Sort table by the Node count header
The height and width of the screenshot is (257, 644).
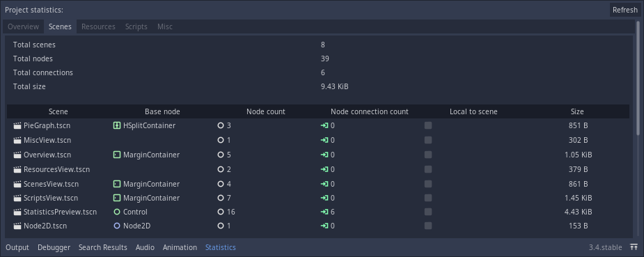click(x=266, y=111)
